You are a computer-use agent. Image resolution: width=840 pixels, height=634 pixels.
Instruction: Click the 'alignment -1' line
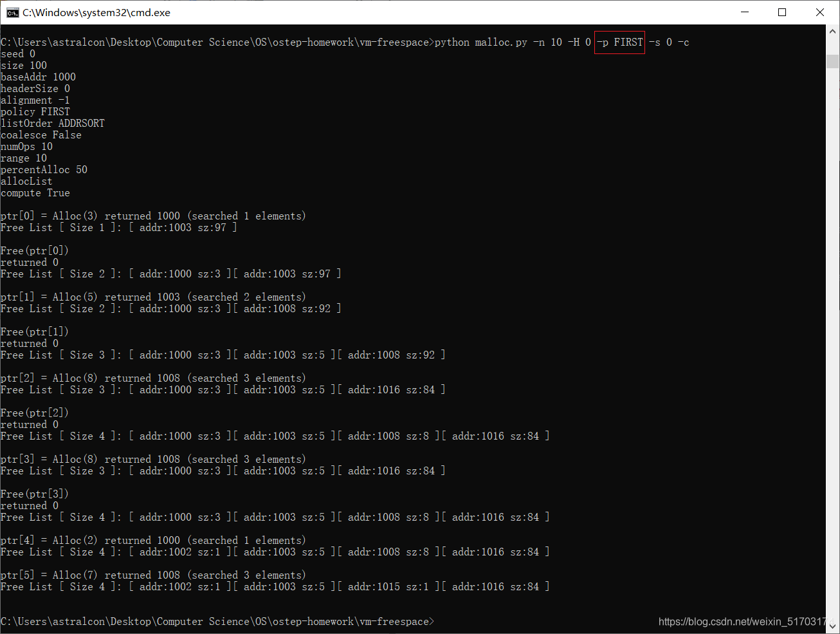[x=35, y=100]
